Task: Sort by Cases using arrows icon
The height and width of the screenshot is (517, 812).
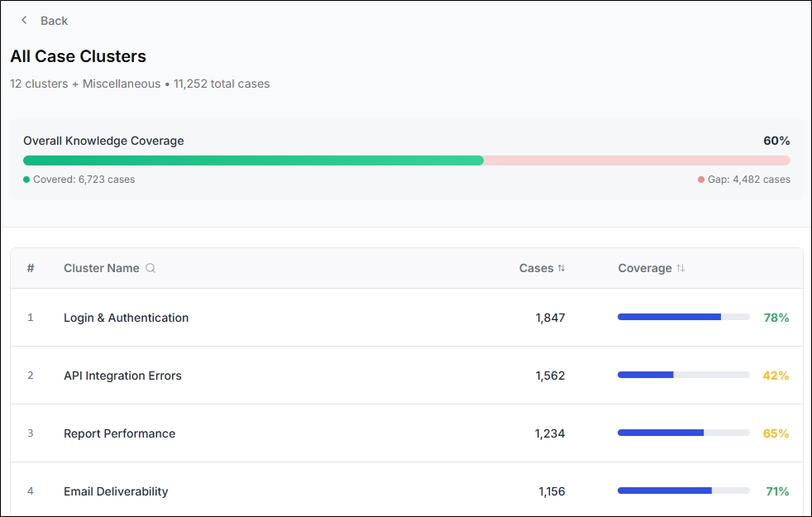Action: pyautogui.click(x=561, y=268)
